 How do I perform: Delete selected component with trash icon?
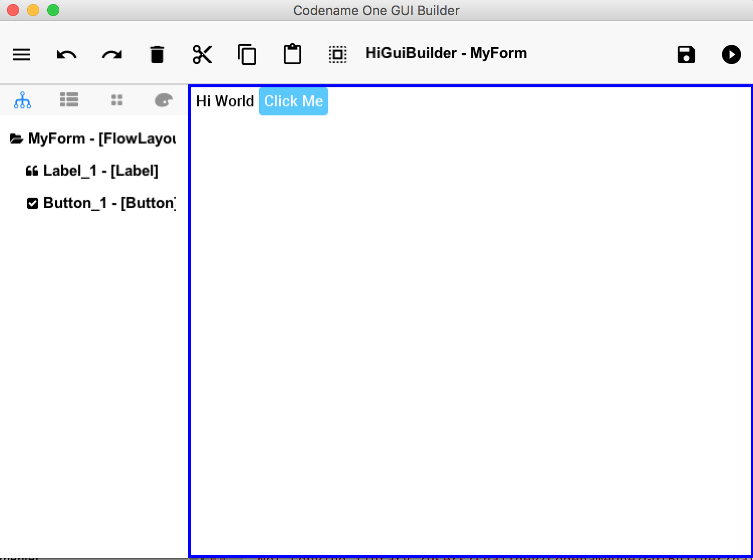(x=157, y=54)
